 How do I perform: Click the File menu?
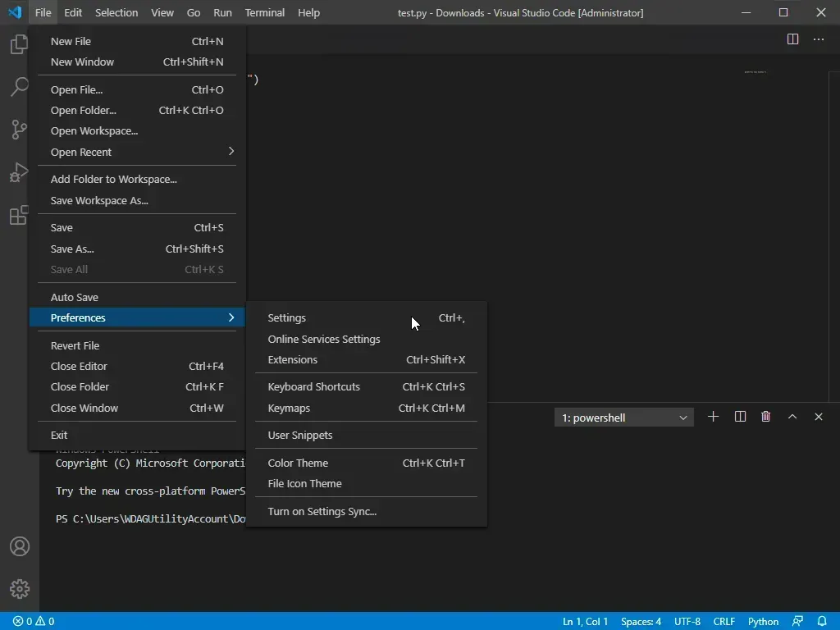[43, 12]
